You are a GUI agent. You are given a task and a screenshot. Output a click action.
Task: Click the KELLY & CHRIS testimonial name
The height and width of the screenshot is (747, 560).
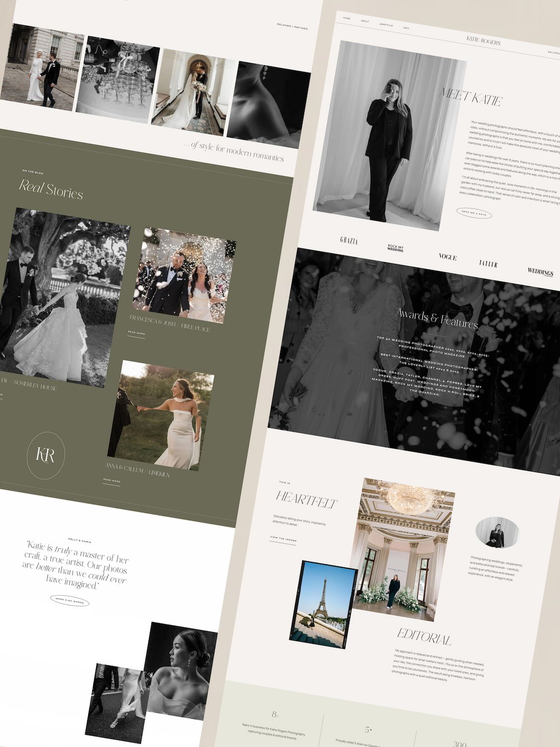point(80,539)
